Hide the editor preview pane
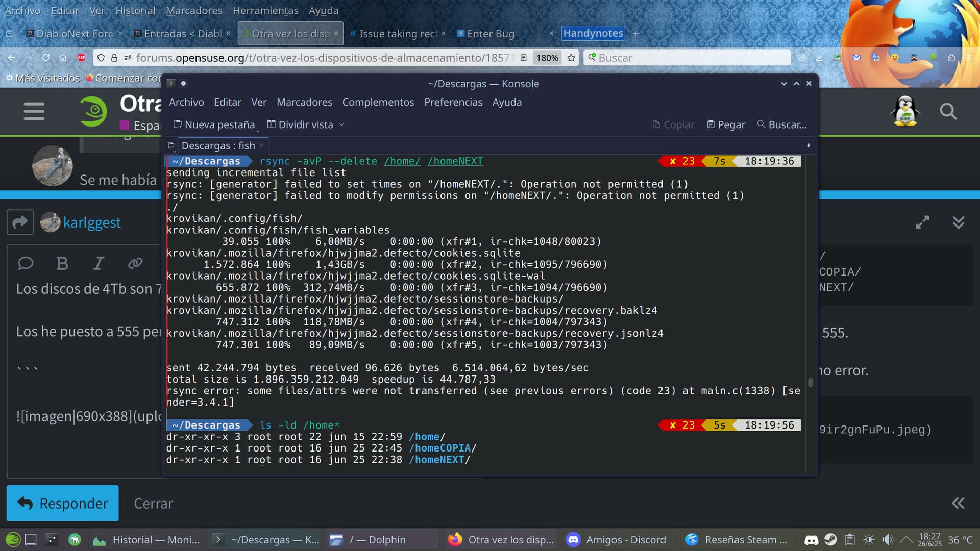 tap(958, 504)
